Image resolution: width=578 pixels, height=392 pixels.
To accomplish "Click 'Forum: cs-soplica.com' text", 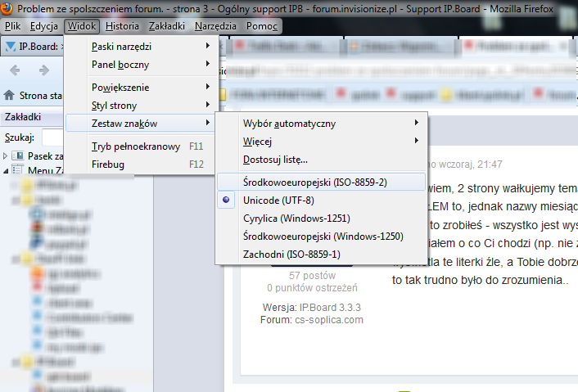I will (312, 320).
